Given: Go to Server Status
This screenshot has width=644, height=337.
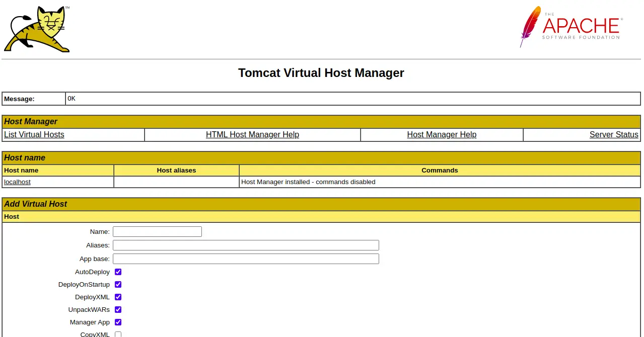Looking at the screenshot, I should [x=614, y=135].
